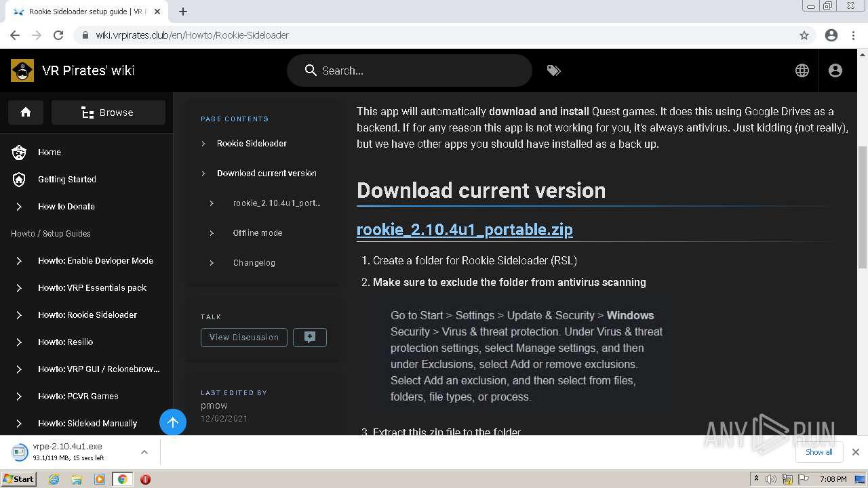Expand Howto: Enable Devloper Mode chevron

pos(19,261)
